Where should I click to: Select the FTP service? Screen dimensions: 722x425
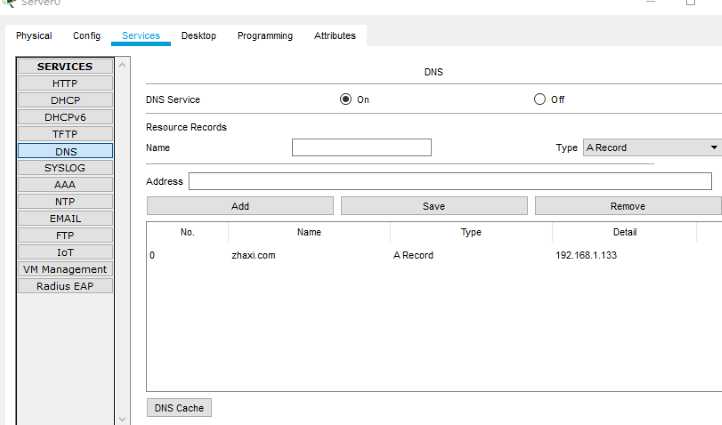(65, 235)
